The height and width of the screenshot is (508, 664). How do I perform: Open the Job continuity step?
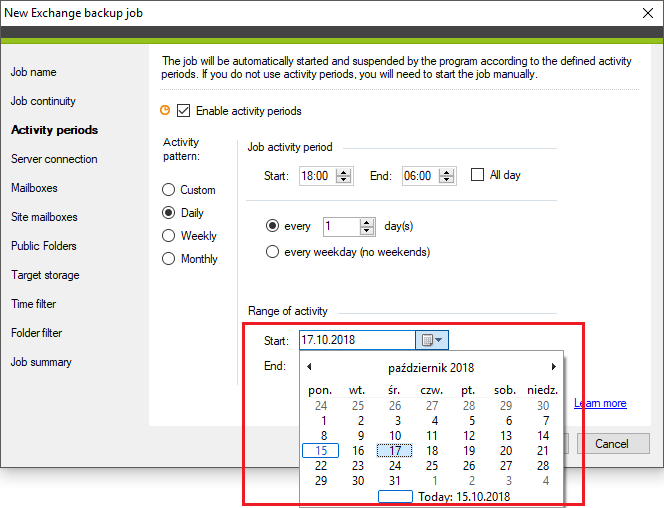[x=43, y=101]
